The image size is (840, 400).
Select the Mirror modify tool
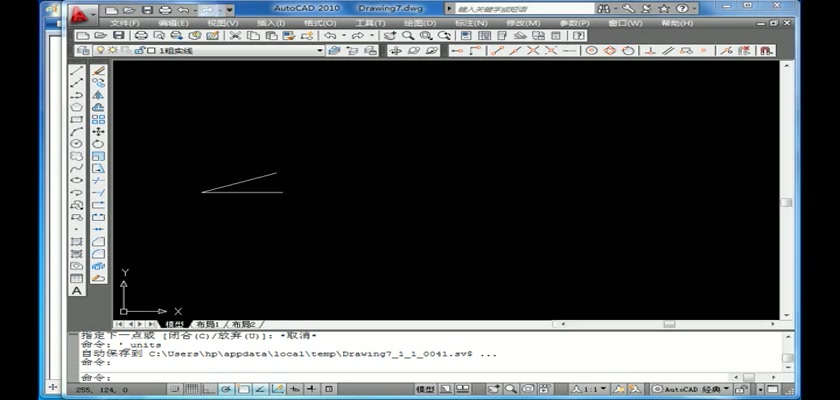tap(98, 95)
